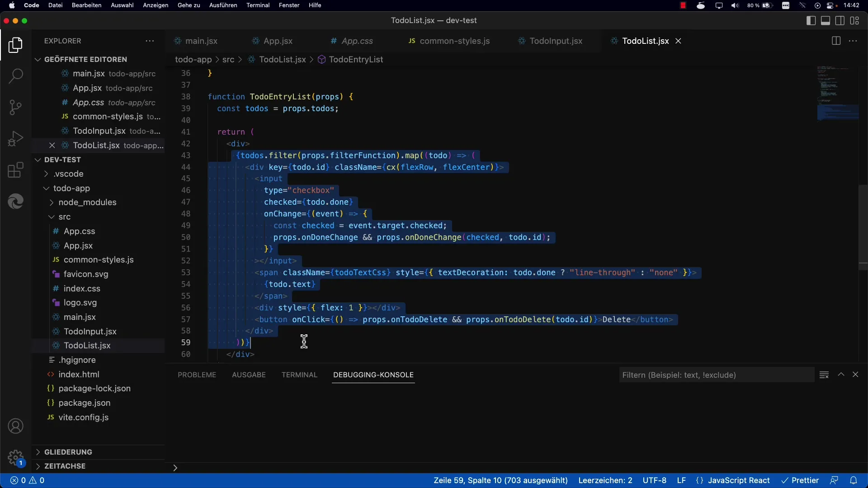Open the PROBLEME panel tab
Screen dimensions: 868x488
click(x=197, y=375)
